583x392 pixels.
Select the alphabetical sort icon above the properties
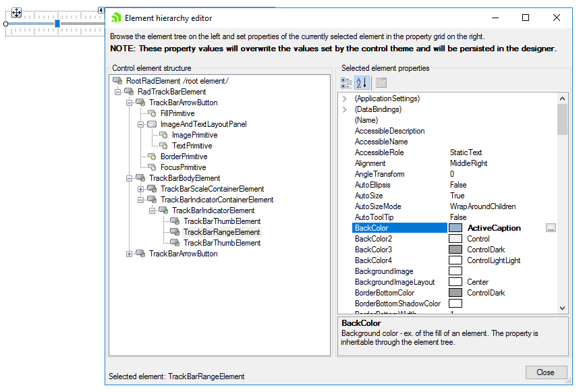(x=362, y=82)
